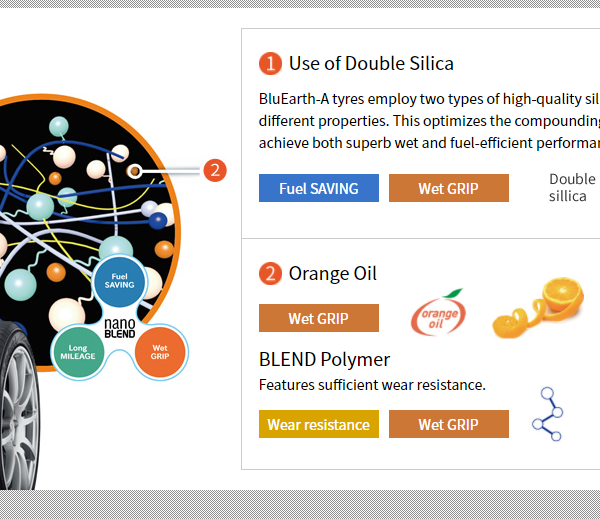Viewport: 600px width, 519px height.
Task: Click the Wet GRIP tag under Orange Oil
Action: (319, 318)
